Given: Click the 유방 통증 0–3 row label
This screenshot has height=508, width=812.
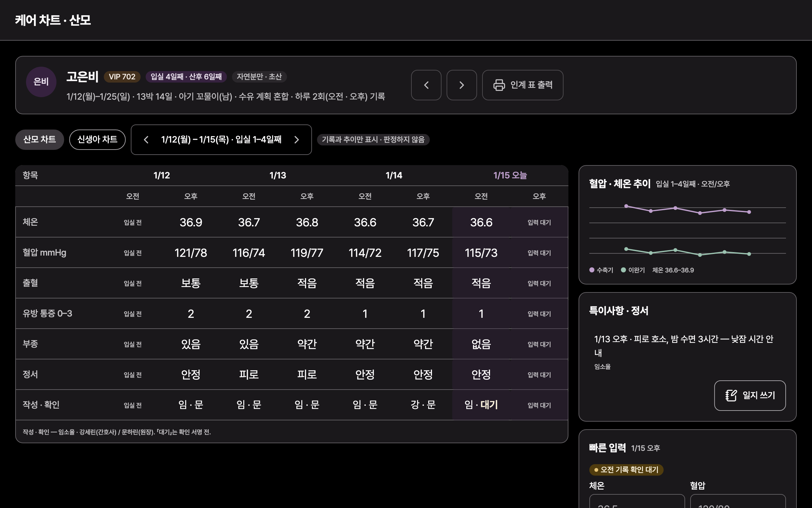Looking at the screenshot, I should [47, 313].
